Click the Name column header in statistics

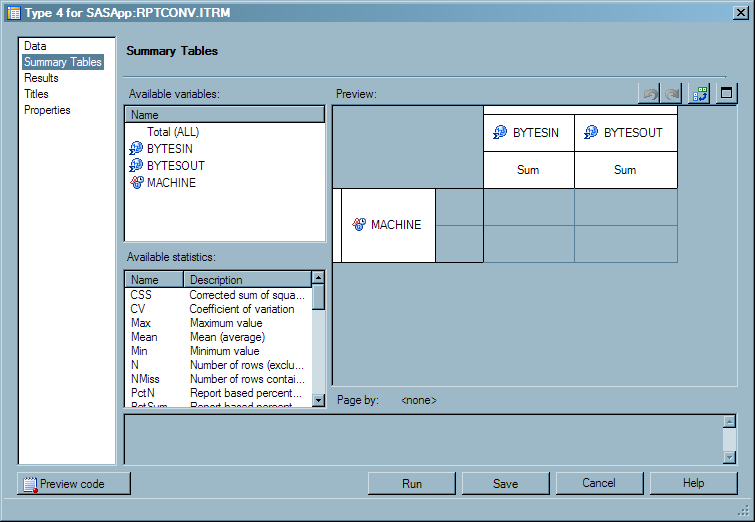pyautogui.click(x=154, y=279)
